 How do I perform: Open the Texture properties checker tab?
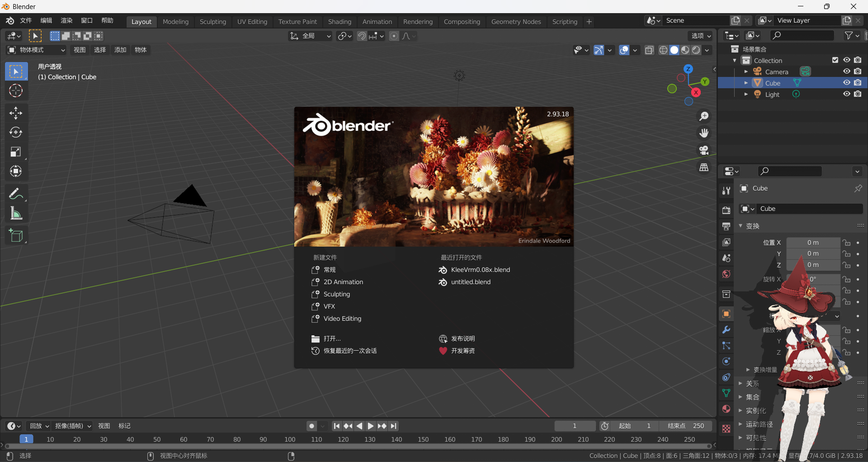(726, 429)
